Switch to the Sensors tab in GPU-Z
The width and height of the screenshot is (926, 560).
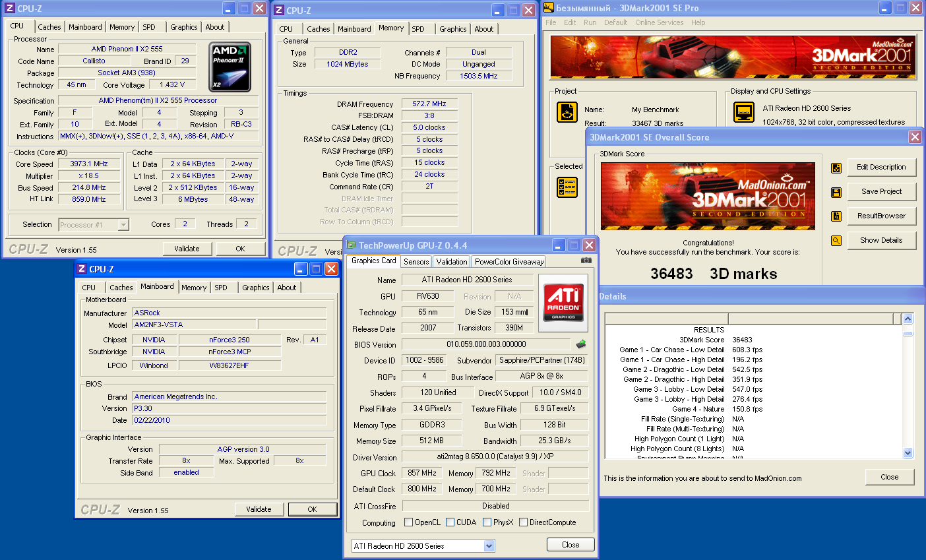[416, 262]
